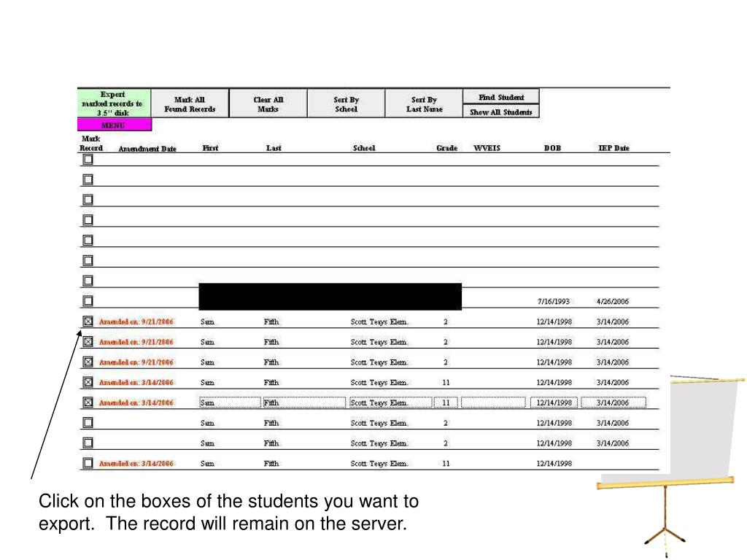
Task: Mark the unchecked bottom row Amended on 3/14/2006
Action: pos(88,463)
